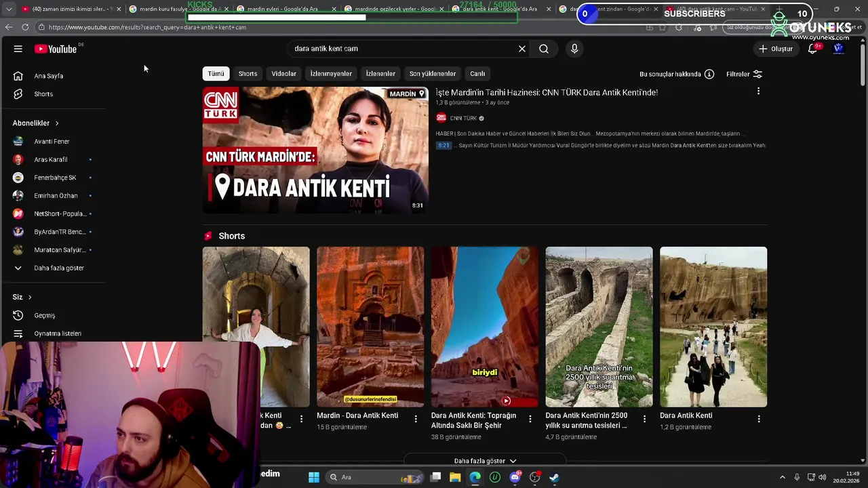Screen dimensions: 868x488
Task: Select the Canlı filter chip
Action: pos(477,74)
